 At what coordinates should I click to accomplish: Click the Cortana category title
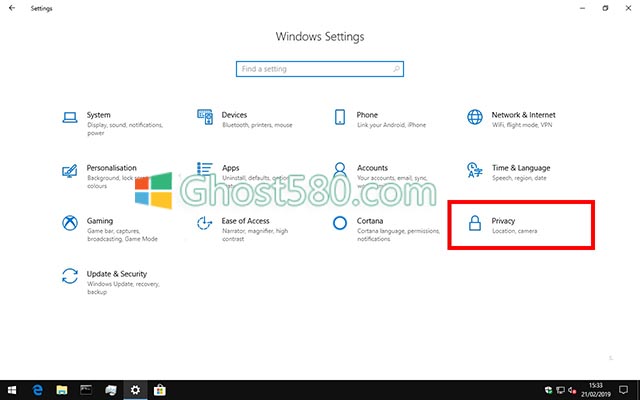pos(370,221)
